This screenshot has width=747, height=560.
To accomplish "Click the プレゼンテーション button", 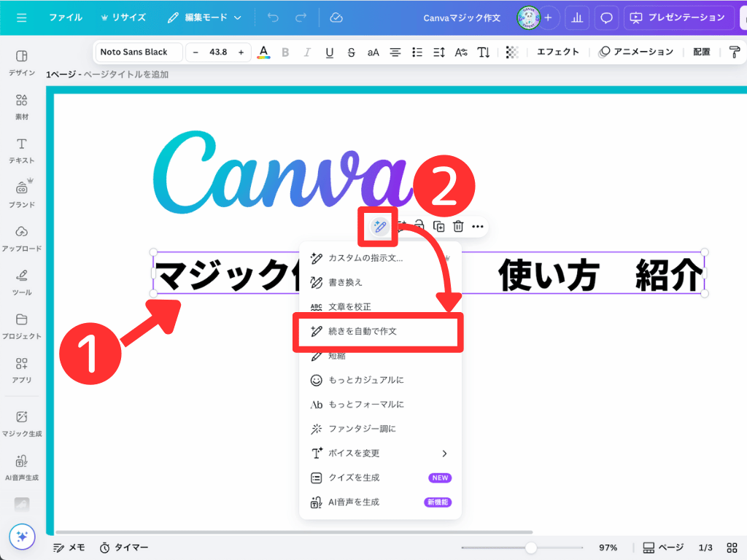I will [x=678, y=17].
